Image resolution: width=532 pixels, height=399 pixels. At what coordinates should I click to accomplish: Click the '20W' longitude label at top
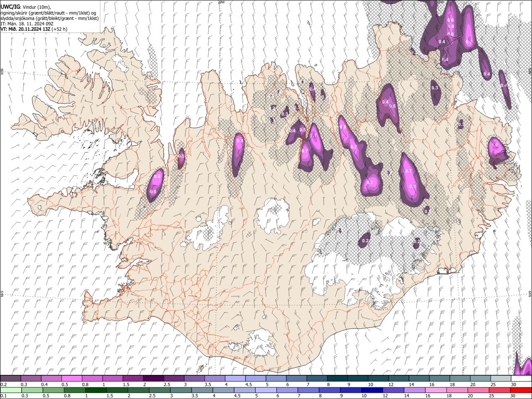pyautogui.click(x=221, y=2)
